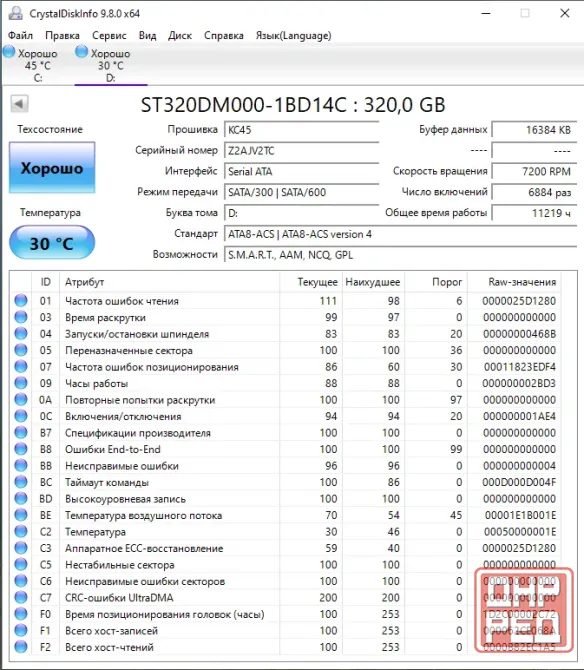Click status orb for attribute 04 row
This screenshot has width=584, height=670.
[21, 333]
